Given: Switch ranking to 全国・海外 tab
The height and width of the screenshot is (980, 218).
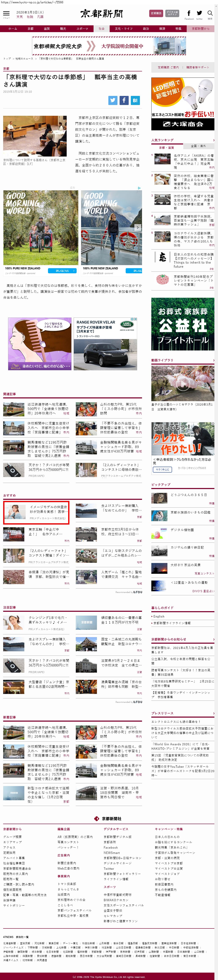Looking at the screenshot, I should tap(198, 146).
